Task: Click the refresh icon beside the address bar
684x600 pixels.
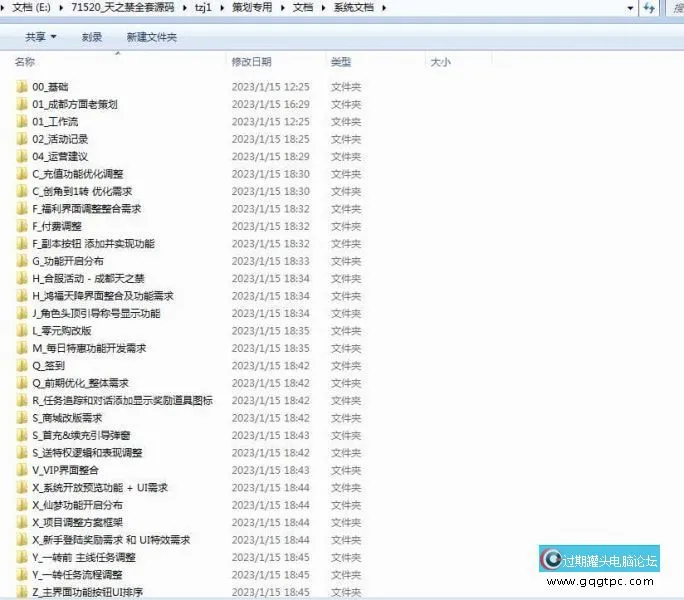Action: coord(649,7)
